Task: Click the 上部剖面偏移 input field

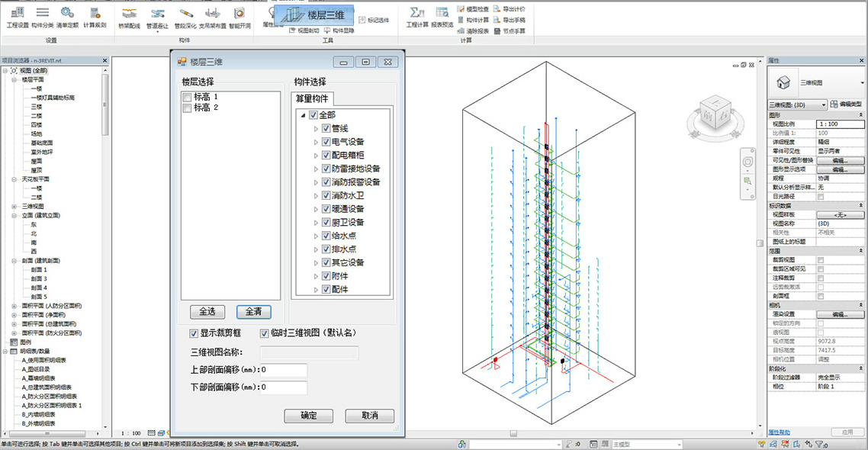Action: (284, 371)
